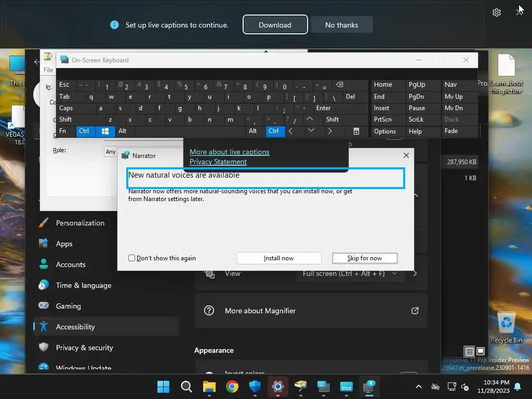Image resolution: width=532 pixels, height=399 pixels.
Task: Open the Privacy Statement link
Action: click(x=218, y=162)
